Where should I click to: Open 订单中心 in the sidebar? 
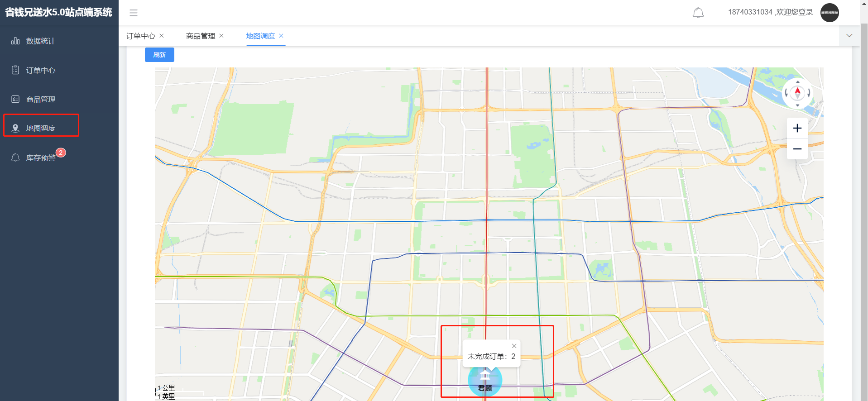pyautogui.click(x=40, y=70)
